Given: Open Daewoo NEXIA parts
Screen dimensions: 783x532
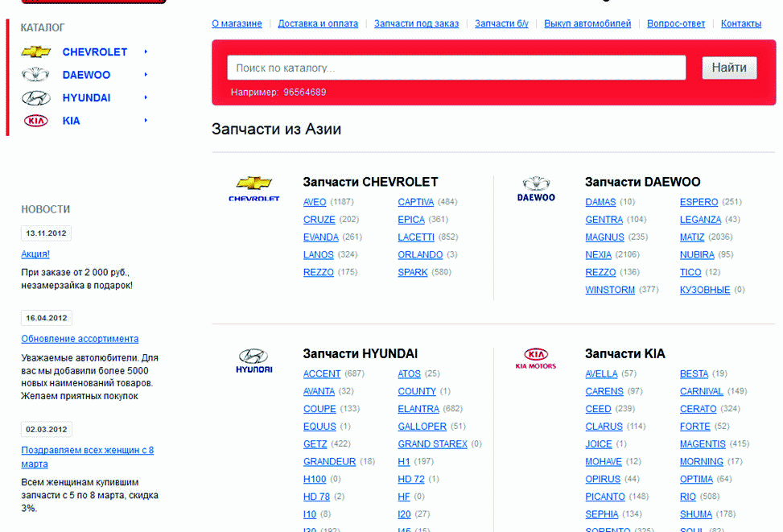Looking at the screenshot, I should (x=598, y=255).
